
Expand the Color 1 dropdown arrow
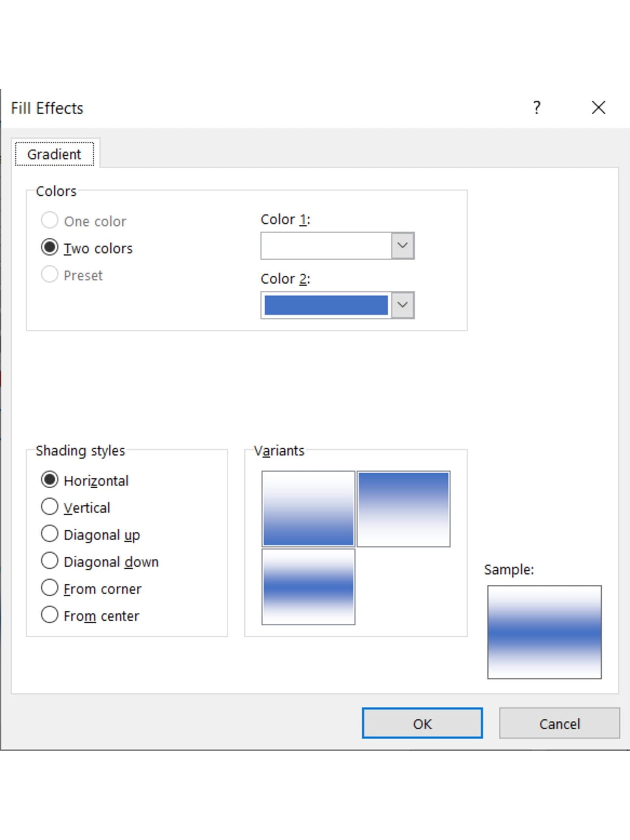click(x=402, y=246)
